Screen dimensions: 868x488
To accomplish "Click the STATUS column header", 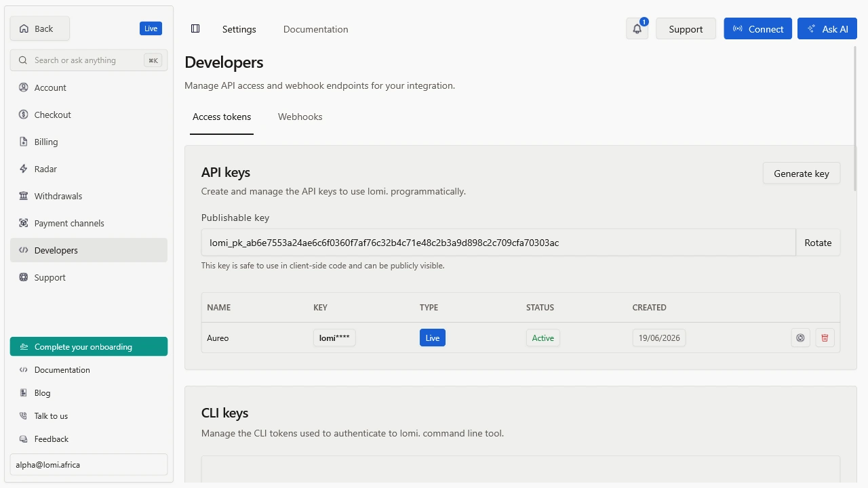I will coord(540,308).
